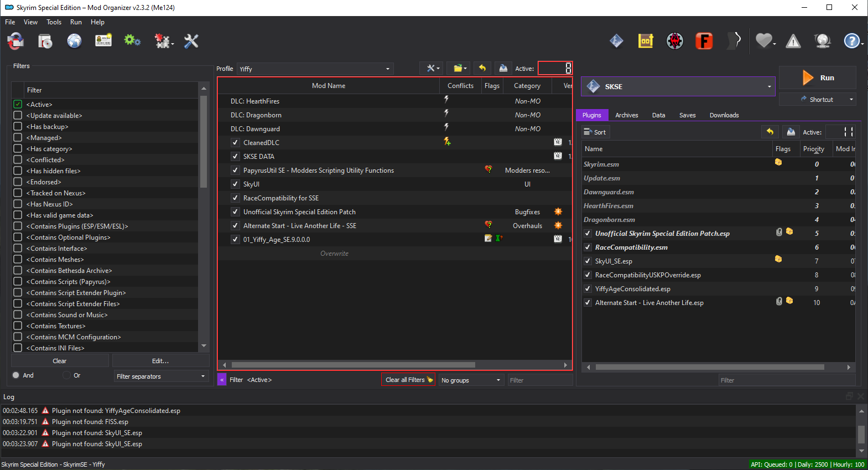
Task: Click the yellow LOOT toolbar shortcut icon
Action: coord(646,41)
